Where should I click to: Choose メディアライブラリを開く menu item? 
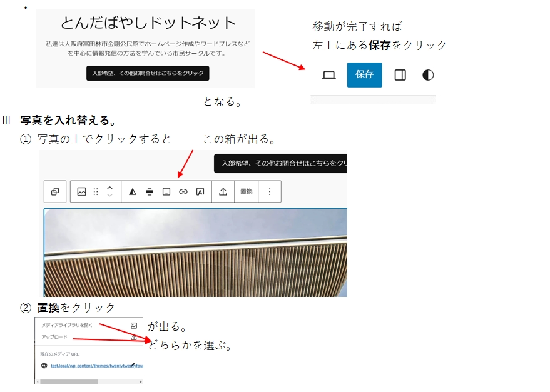[67, 326]
